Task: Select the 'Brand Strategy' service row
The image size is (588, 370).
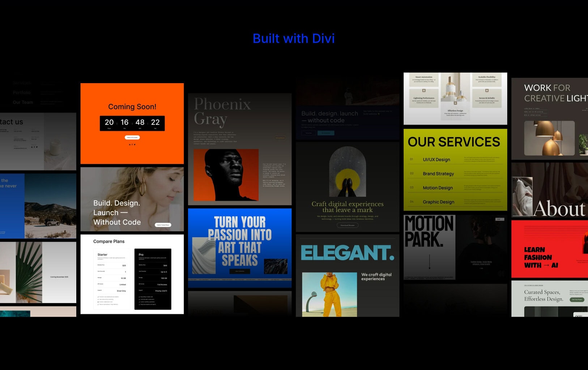Action: pyautogui.click(x=455, y=173)
